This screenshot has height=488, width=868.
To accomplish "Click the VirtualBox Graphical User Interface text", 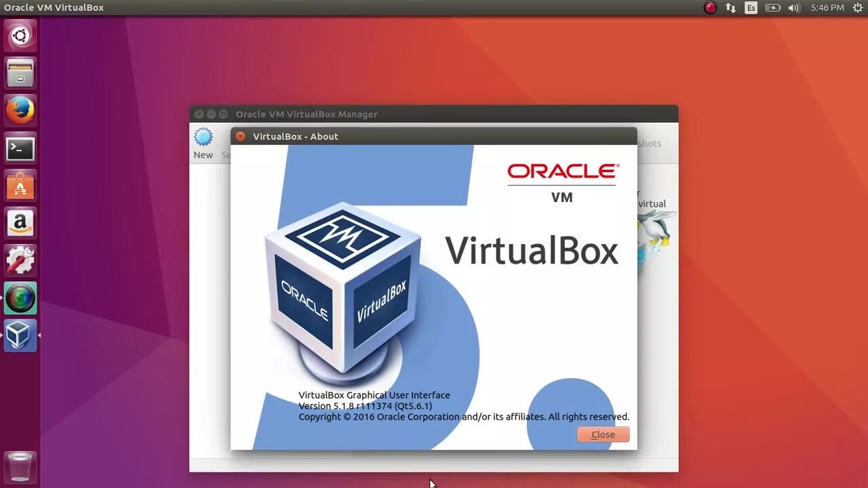I will click(374, 395).
